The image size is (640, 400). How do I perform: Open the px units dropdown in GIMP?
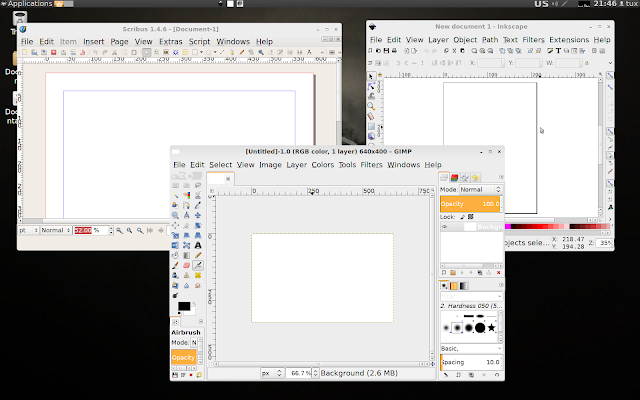point(271,373)
